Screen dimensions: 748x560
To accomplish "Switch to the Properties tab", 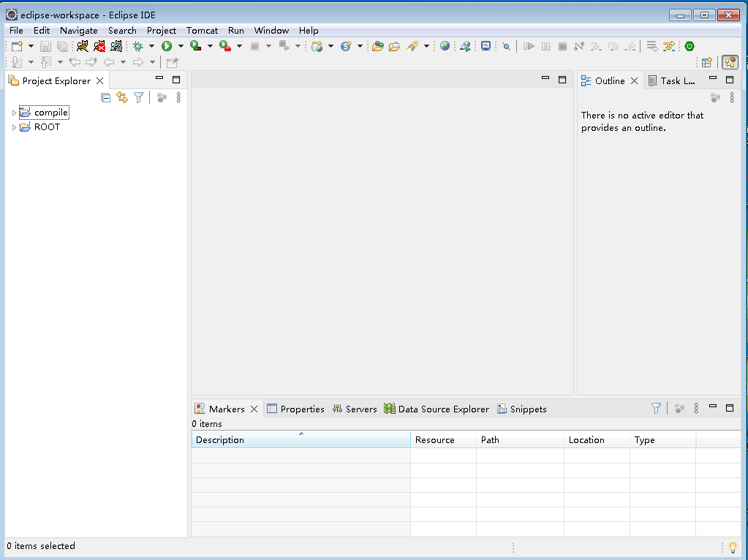I will click(296, 409).
